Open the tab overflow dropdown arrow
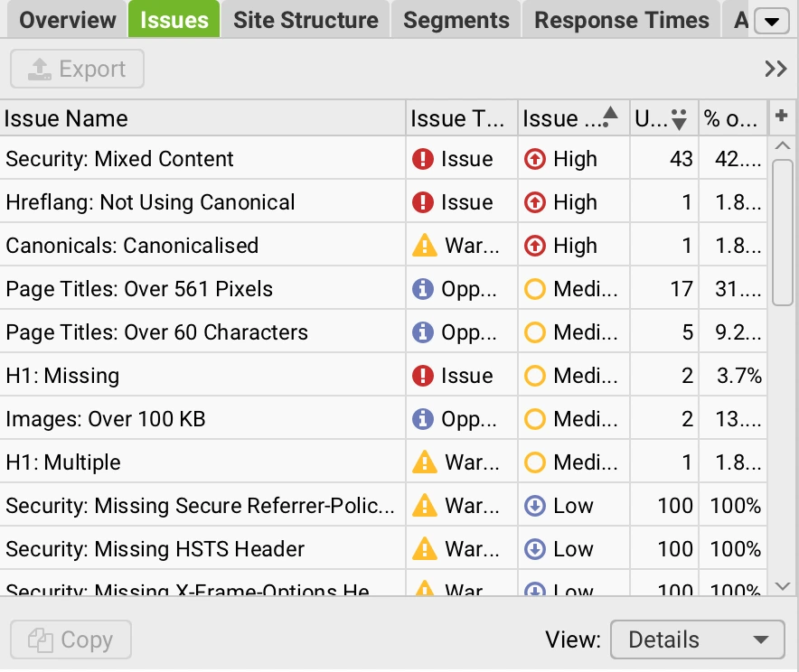799x672 pixels. pyautogui.click(x=771, y=21)
